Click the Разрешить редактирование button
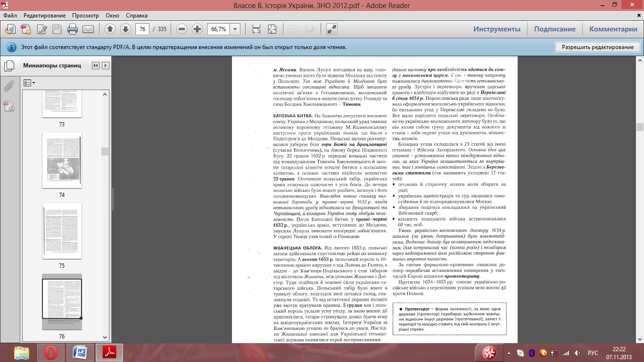 [x=598, y=47]
